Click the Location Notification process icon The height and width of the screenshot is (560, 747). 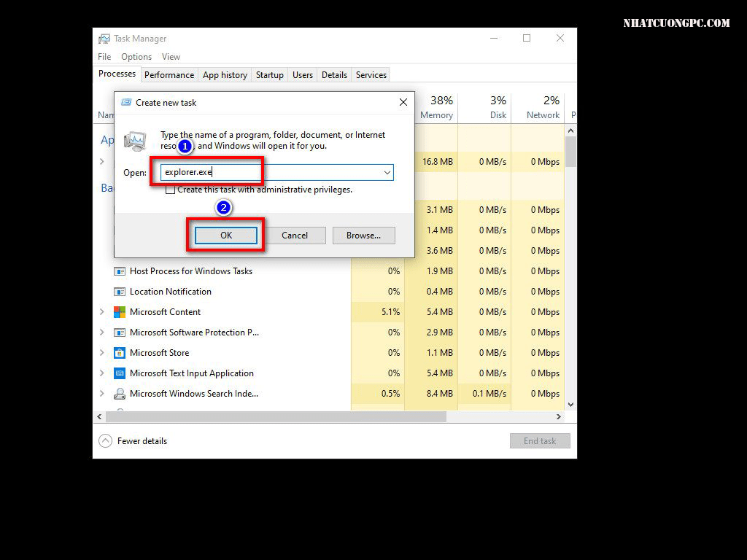pos(120,292)
